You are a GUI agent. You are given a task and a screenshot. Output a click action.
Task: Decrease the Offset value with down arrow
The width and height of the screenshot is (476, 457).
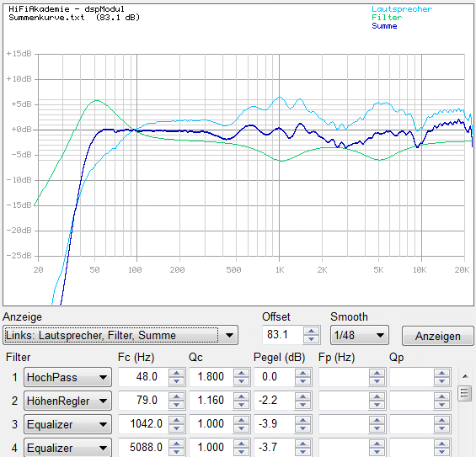[x=311, y=339]
